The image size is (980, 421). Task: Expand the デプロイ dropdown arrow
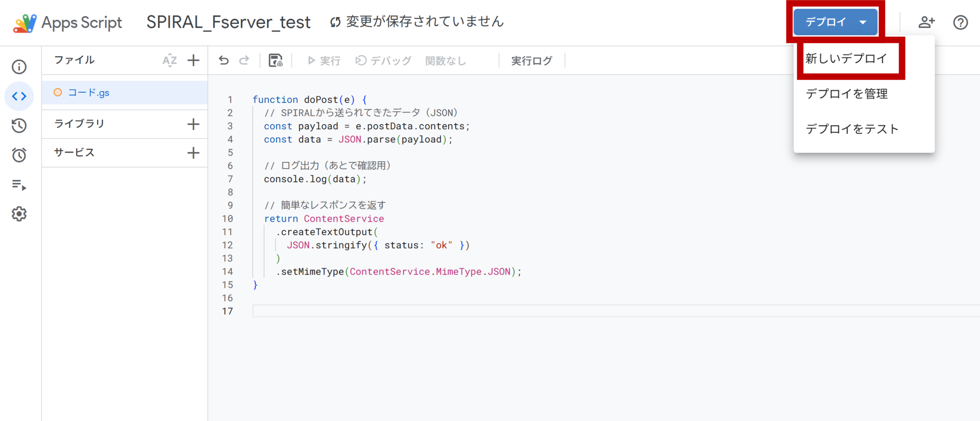[x=862, y=22]
